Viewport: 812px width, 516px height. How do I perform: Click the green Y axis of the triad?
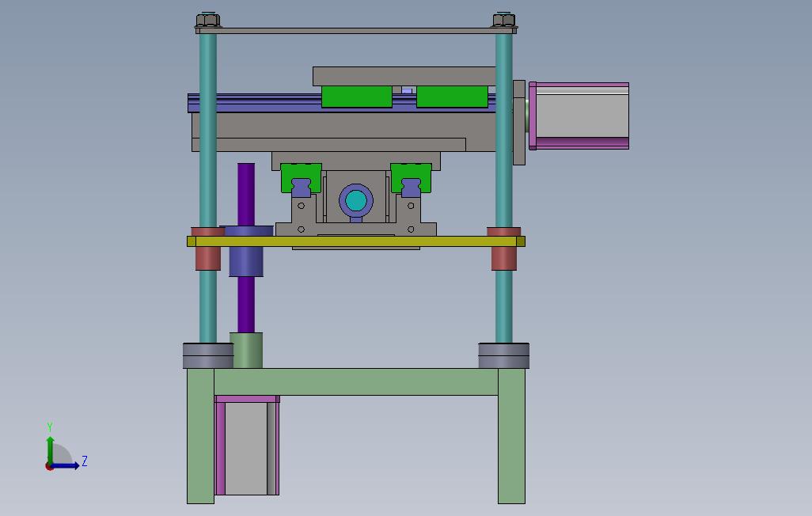coord(50,450)
